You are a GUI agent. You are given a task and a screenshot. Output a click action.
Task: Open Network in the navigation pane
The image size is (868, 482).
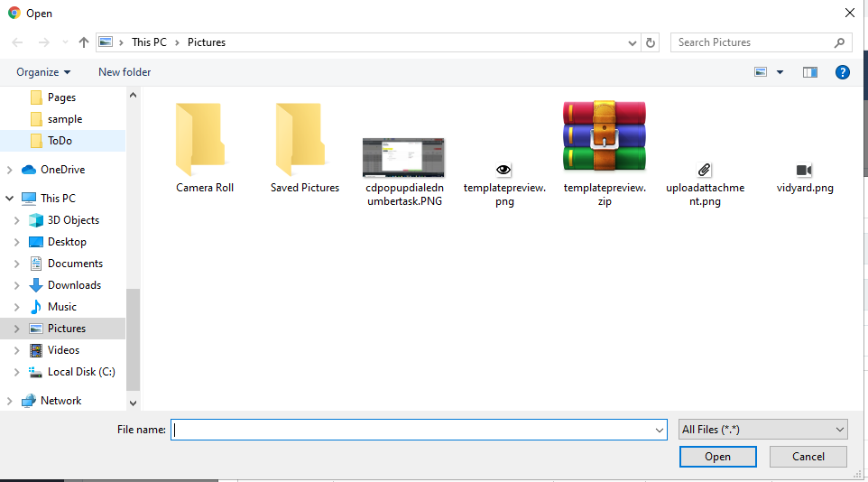(x=60, y=401)
